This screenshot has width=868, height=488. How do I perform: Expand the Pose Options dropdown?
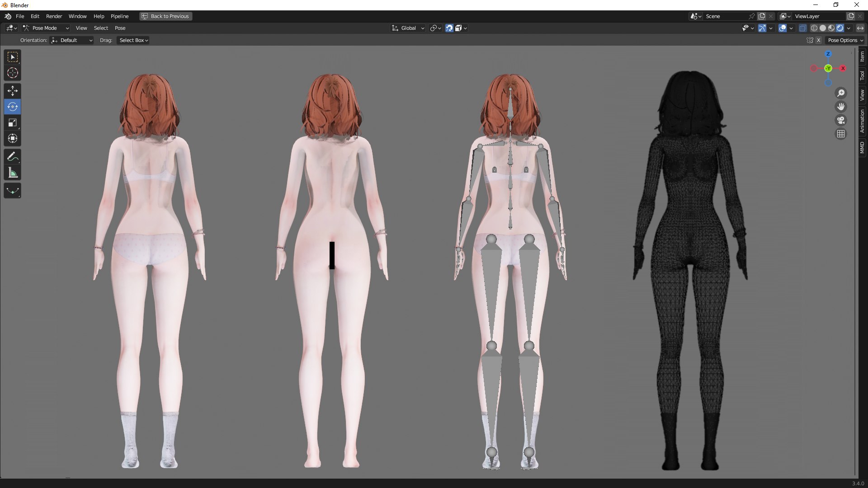[x=845, y=40]
